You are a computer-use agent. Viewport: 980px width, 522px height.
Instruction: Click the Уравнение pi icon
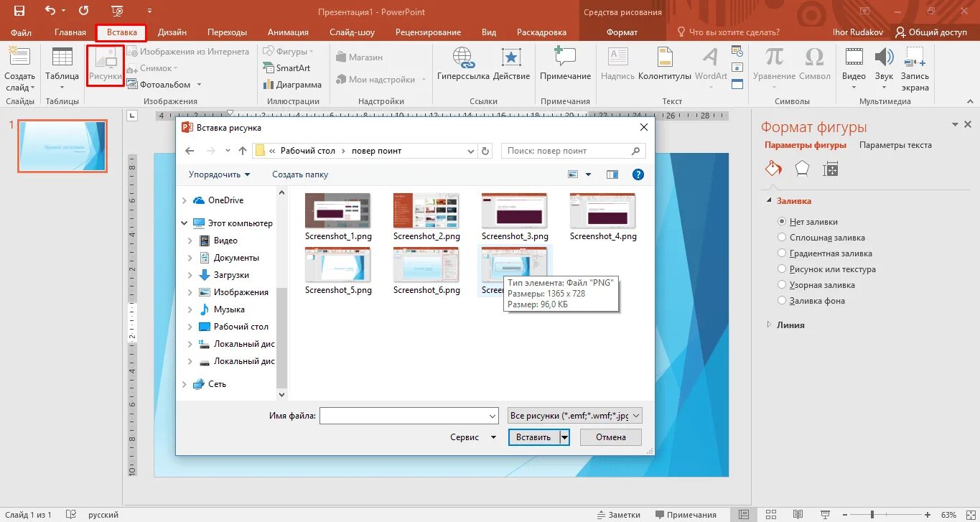(x=774, y=57)
